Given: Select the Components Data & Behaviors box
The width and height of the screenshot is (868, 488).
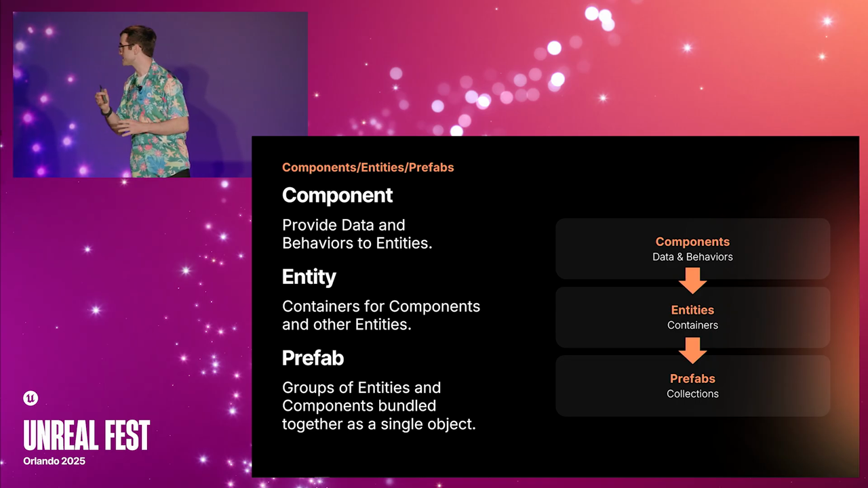Looking at the screenshot, I should [x=692, y=249].
